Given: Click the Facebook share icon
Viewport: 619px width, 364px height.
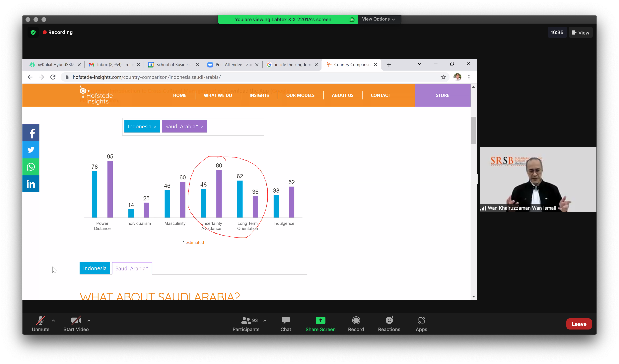Looking at the screenshot, I should click(31, 133).
